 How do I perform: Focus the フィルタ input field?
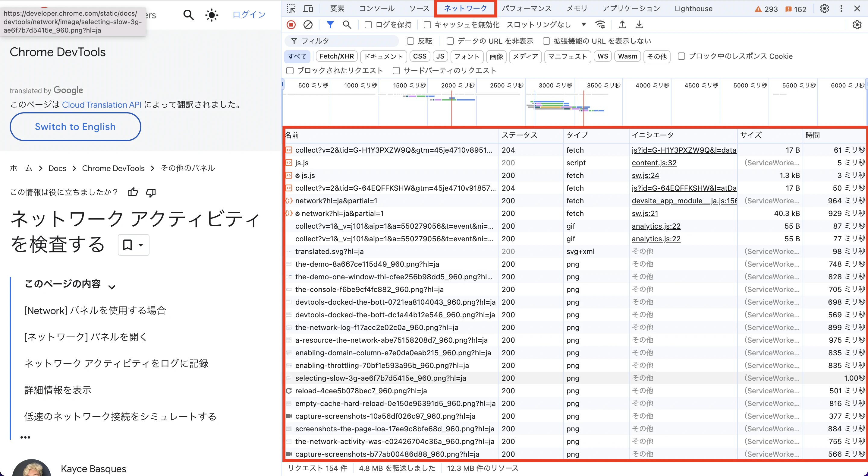pyautogui.click(x=342, y=41)
